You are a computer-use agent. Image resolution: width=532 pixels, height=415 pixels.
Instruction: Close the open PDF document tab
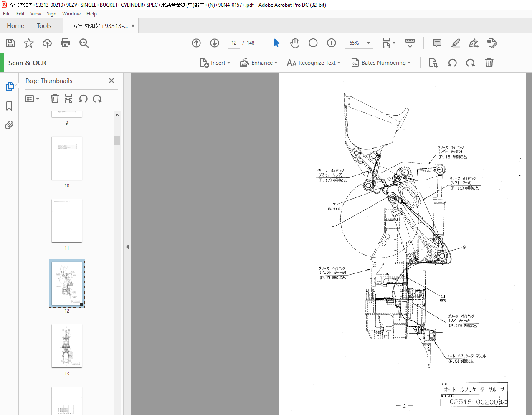coord(133,26)
